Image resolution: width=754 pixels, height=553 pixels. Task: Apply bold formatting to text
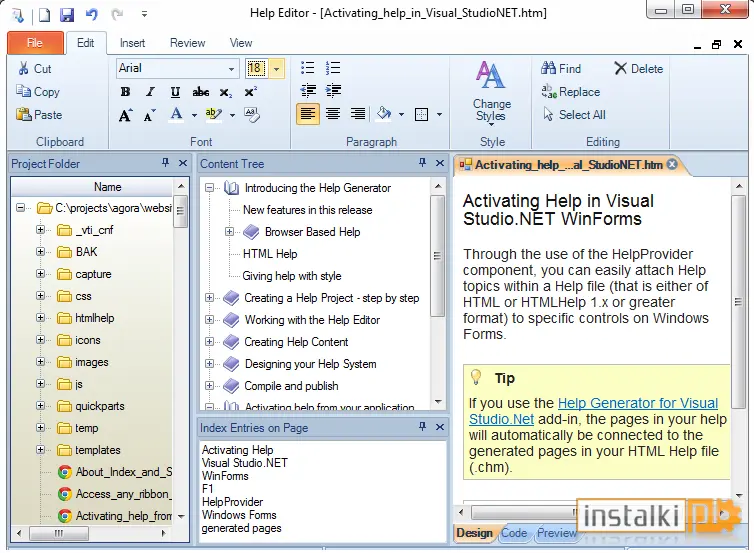coord(125,91)
